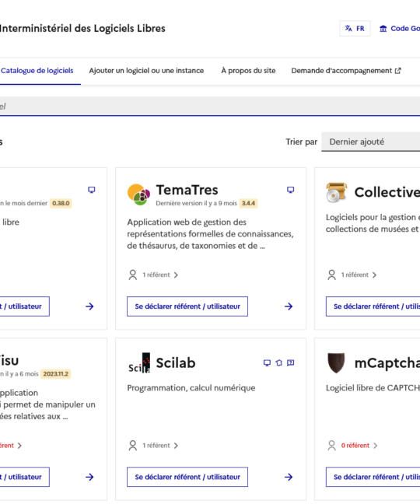
Task: Click Se déclarer référent button on mCaptcha card
Action: point(373,477)
